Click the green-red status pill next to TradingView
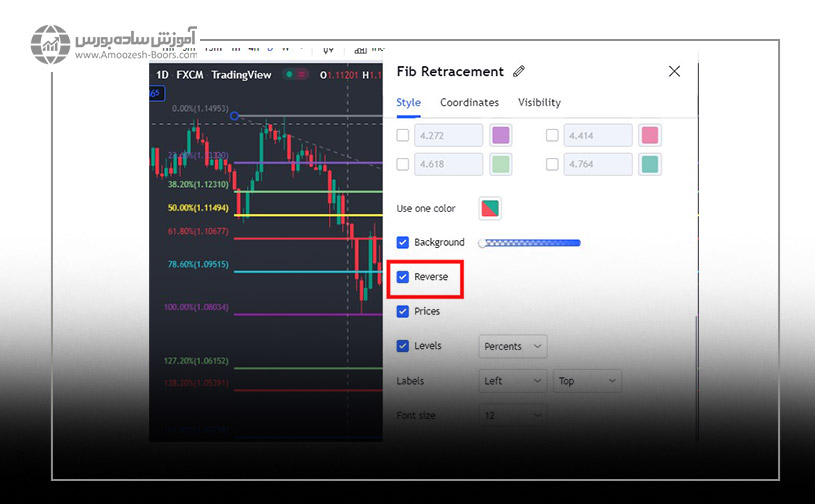The height and width of the screenshot is (504, 815). (x=296, y=74)
